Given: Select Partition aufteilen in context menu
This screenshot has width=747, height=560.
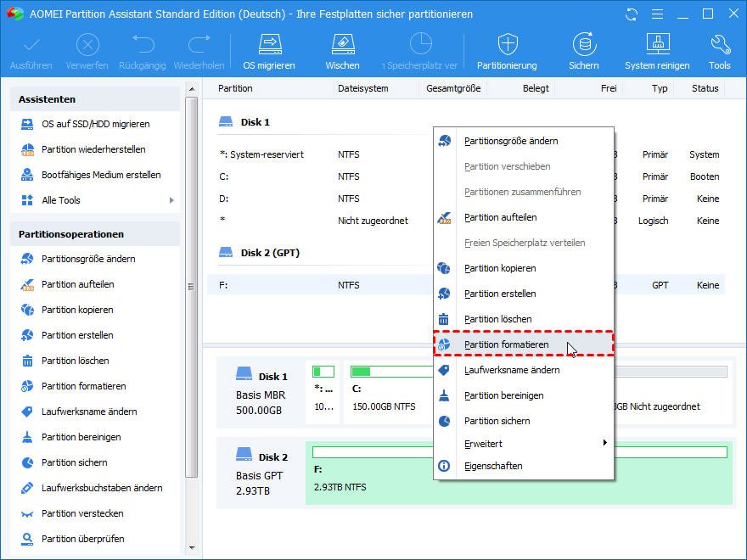Looking at the screenshot, I should 523,217.
